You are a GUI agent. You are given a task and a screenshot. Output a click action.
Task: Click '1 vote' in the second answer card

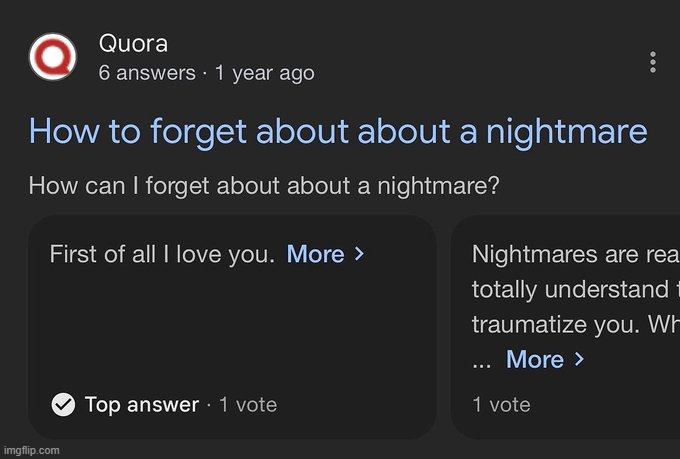(x=501, y=404)
